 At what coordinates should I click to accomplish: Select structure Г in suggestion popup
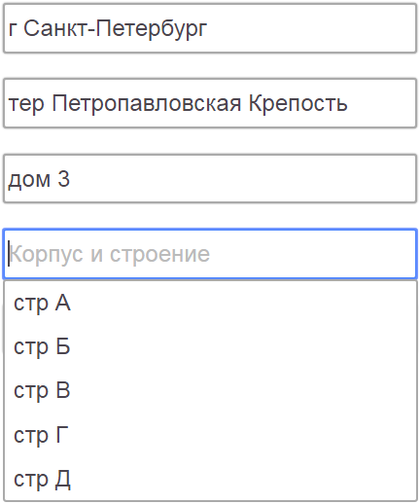pyautogui.click(x=210, y=435)
